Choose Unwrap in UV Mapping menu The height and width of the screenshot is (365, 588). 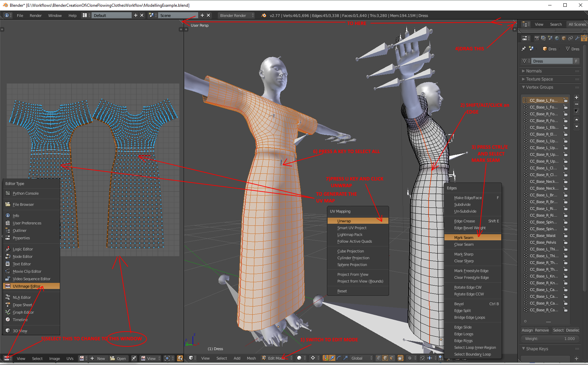(x=358, y=221)
